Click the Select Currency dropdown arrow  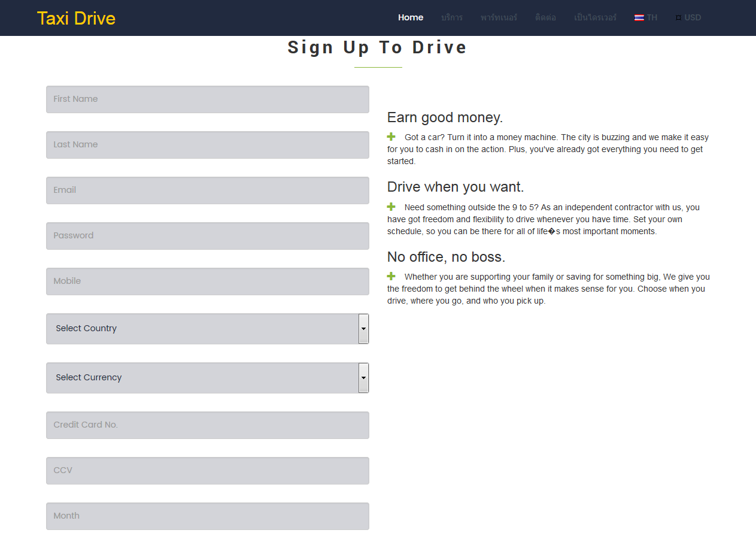(x=363, y=378)
